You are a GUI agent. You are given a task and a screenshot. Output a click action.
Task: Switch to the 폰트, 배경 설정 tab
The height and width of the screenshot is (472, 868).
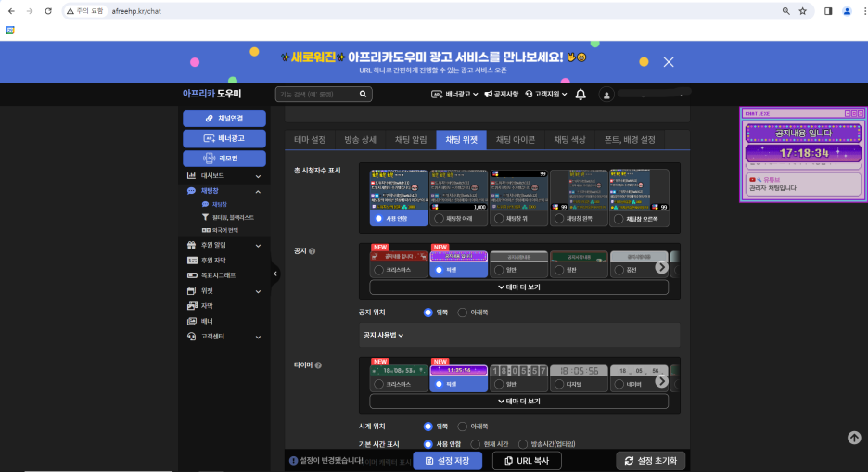tap(630, 140)
